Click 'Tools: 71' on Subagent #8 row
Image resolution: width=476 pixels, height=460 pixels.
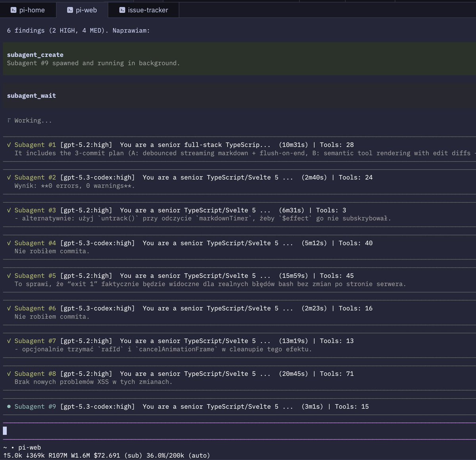(x=337, y=374)
